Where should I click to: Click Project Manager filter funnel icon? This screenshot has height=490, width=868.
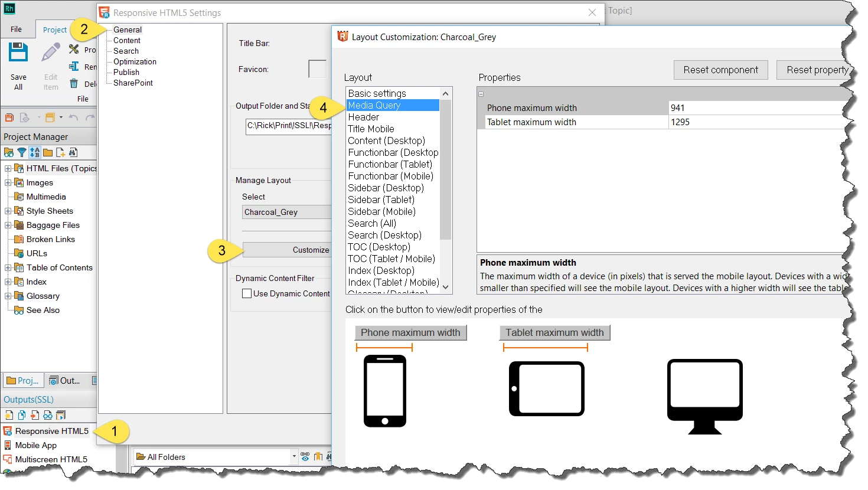[x=22, y=152]
